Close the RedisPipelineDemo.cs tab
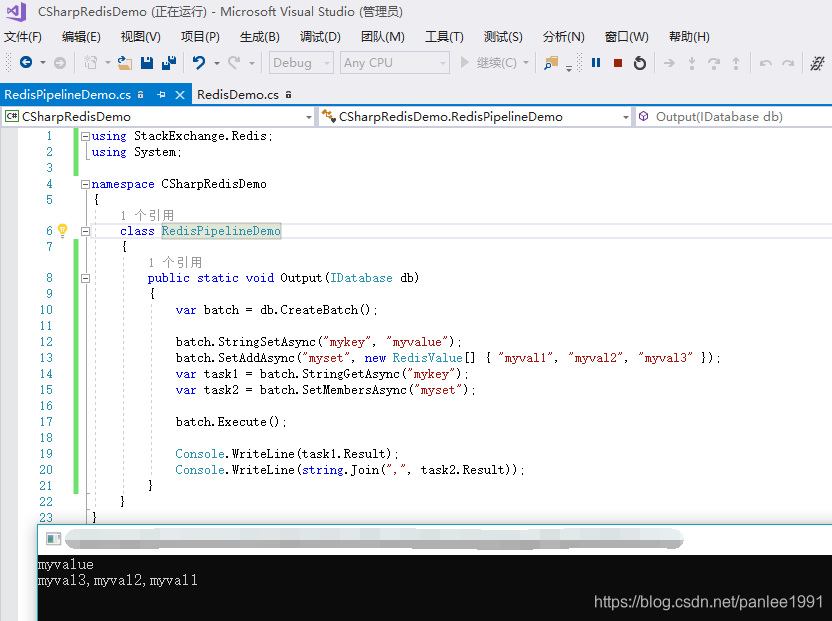This screenshot has width=832, height=621. [x=180, y=94]
